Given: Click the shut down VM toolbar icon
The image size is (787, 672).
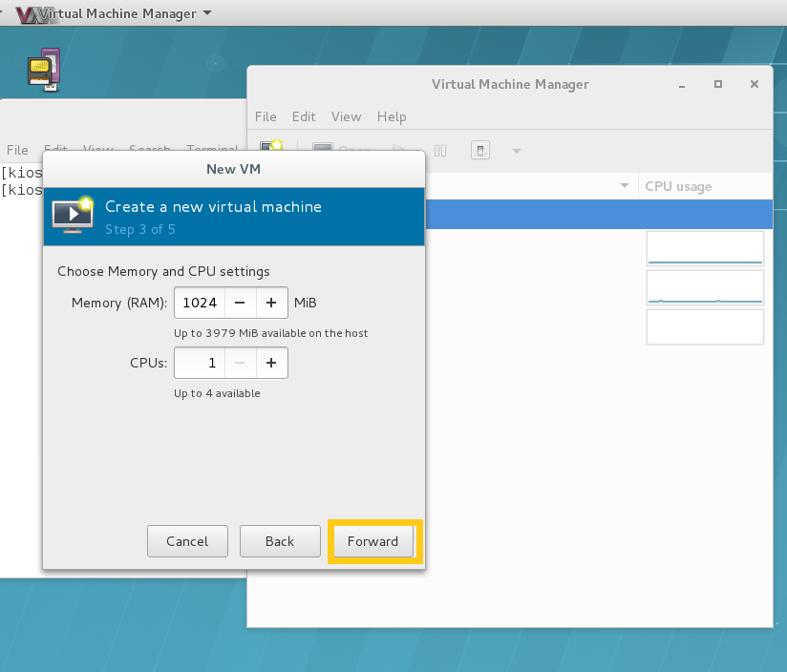Looking at the screenshot, I should point(480,151).
